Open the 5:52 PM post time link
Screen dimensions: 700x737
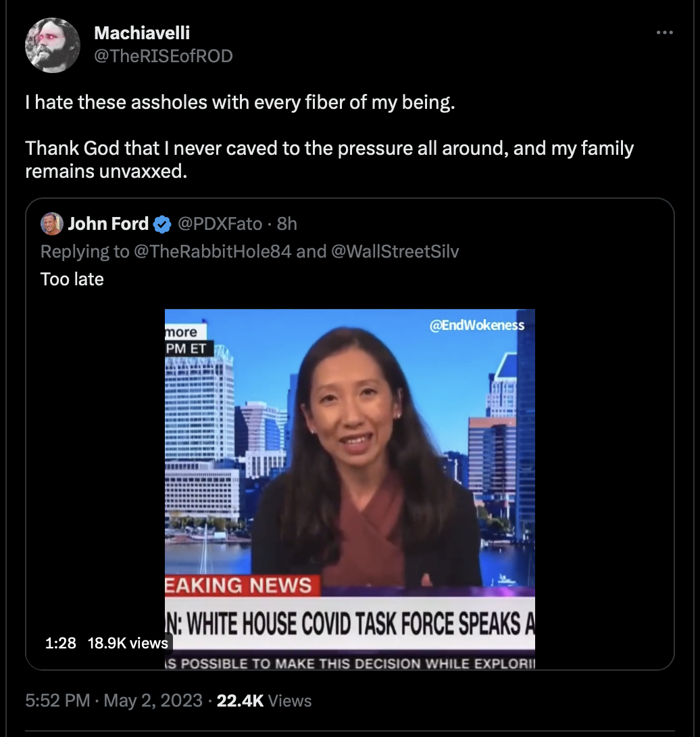point(57,700)
